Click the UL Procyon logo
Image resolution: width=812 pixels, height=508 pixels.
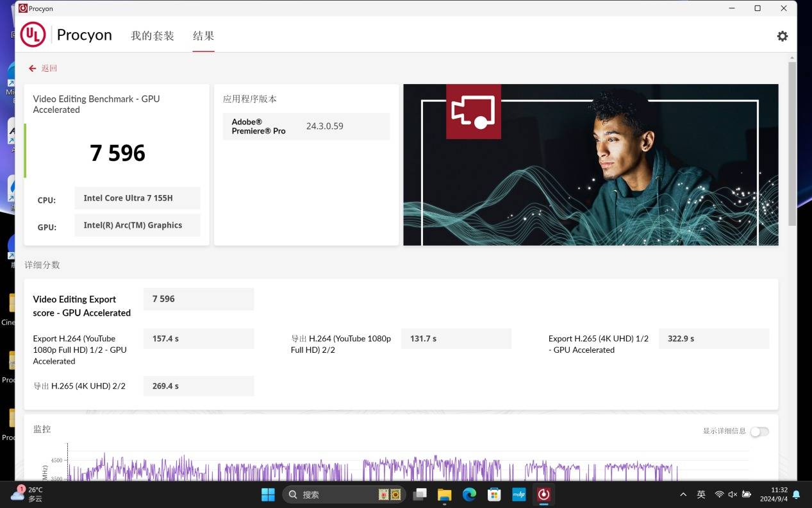pyautogui.click(x=33, y=35)
